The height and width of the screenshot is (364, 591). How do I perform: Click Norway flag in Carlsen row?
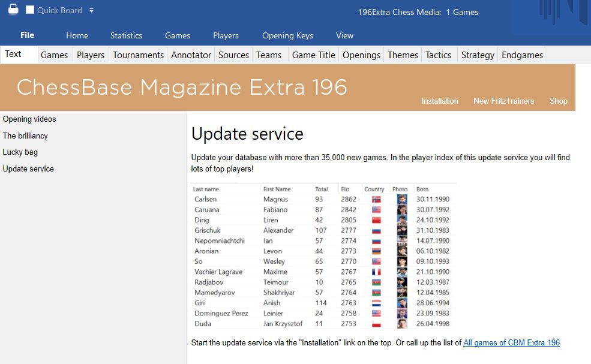click(376, 199)
